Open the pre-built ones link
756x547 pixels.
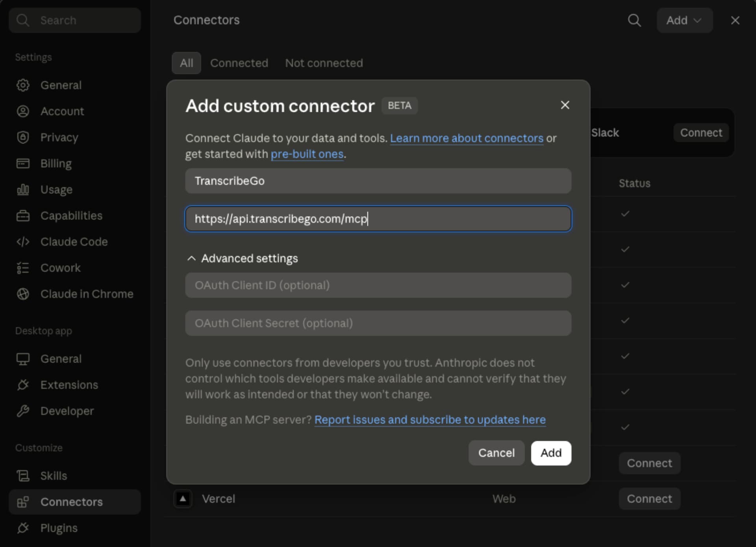pyautogui.click(x=307, y=154)
